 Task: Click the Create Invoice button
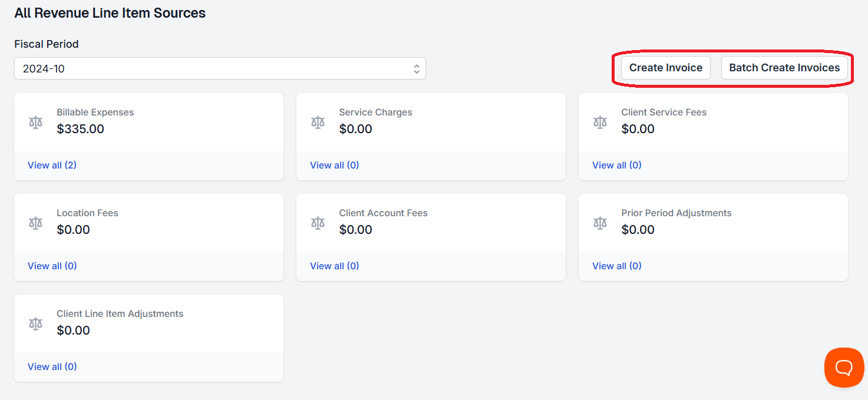coord(665,68)
